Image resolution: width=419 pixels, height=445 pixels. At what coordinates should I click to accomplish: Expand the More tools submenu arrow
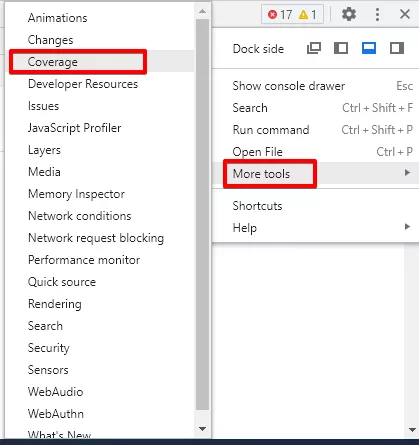pos(407,173)
